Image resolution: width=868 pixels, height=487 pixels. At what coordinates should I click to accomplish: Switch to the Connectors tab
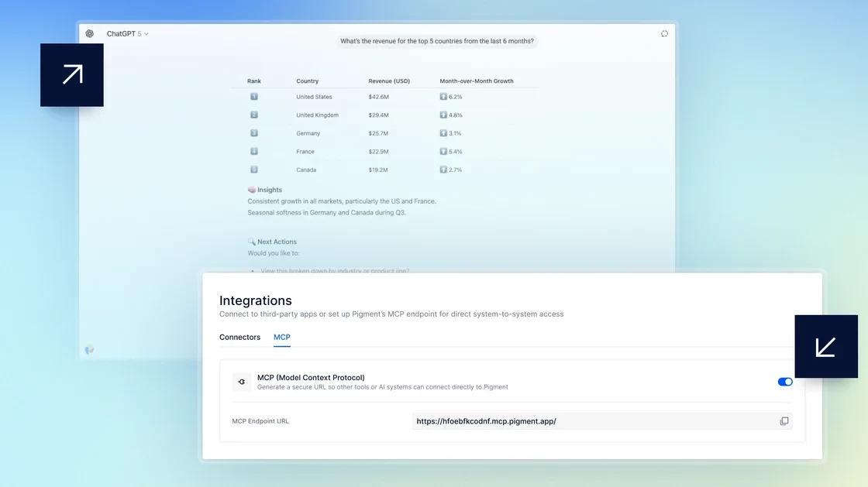[239, 338]
